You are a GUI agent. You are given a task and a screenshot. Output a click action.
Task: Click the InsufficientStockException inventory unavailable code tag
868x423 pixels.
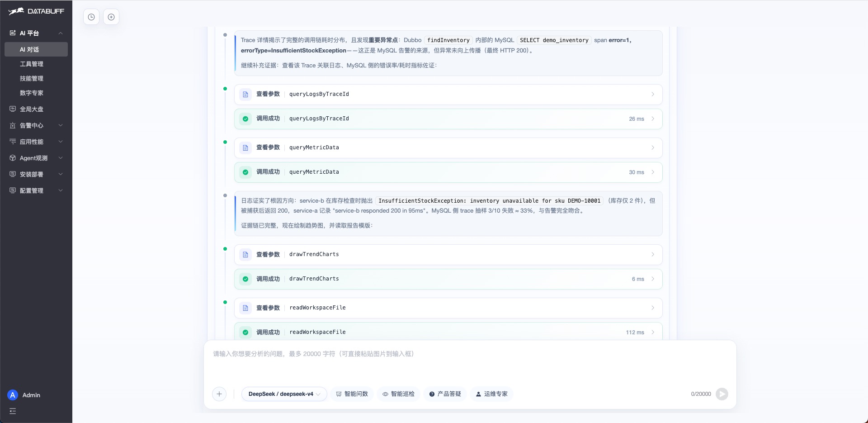tap(489, 201)
